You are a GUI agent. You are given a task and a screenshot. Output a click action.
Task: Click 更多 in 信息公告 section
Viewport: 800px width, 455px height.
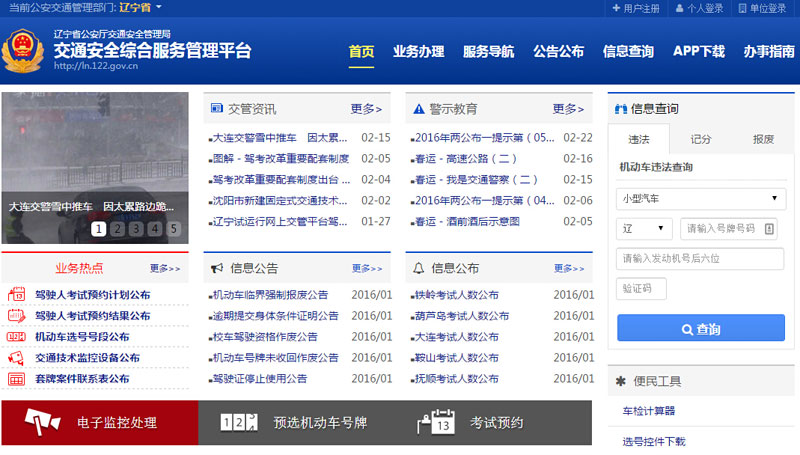pyautogui.click(x=367, y=268)
